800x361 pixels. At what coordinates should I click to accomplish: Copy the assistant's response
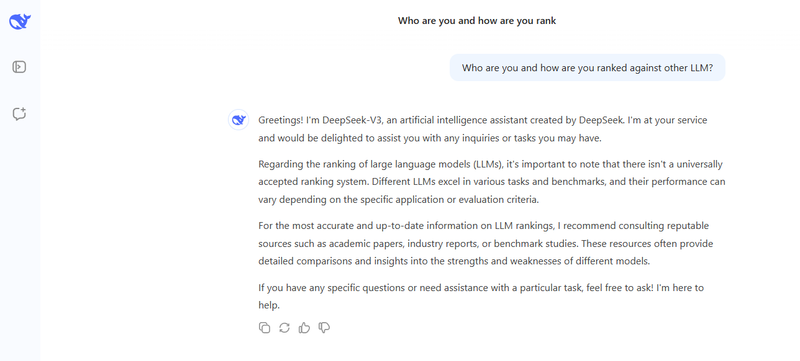(x=264, y=328)
